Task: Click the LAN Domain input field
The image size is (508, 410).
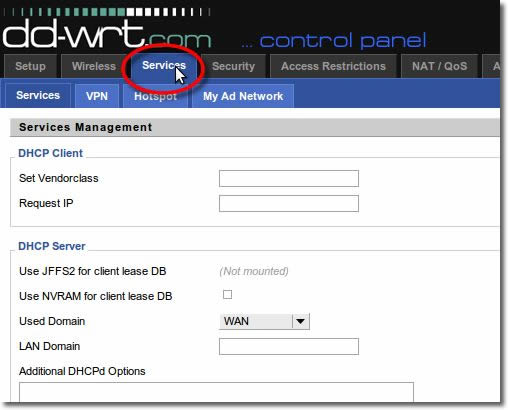Action: (x=289, y=346)
